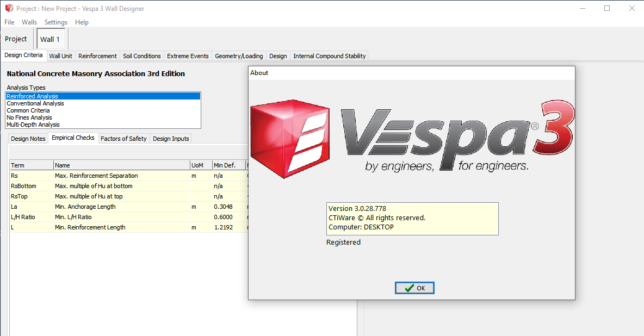Click the 1.2192 Min Def. value
Viewport: 644px width, 336px height.
pos(224,227)
